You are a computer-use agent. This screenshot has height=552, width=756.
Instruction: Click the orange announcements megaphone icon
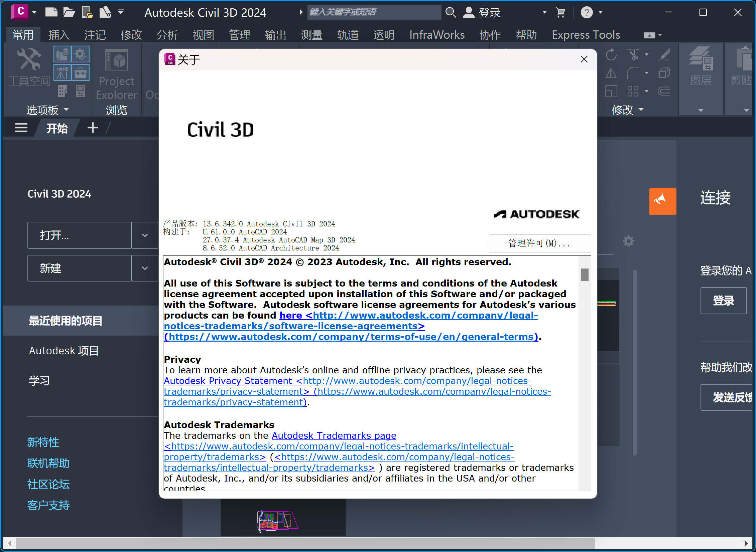[662, 201]
